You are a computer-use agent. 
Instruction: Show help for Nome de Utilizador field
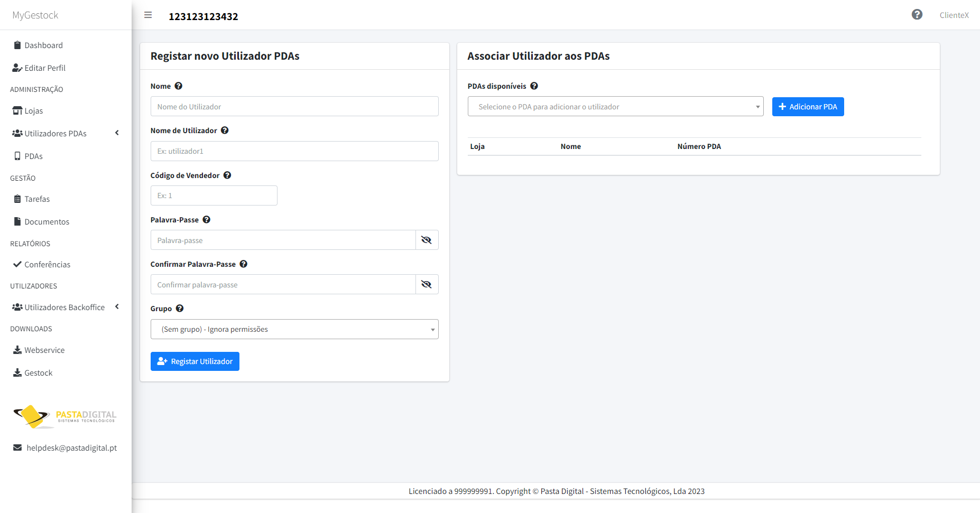225,130
